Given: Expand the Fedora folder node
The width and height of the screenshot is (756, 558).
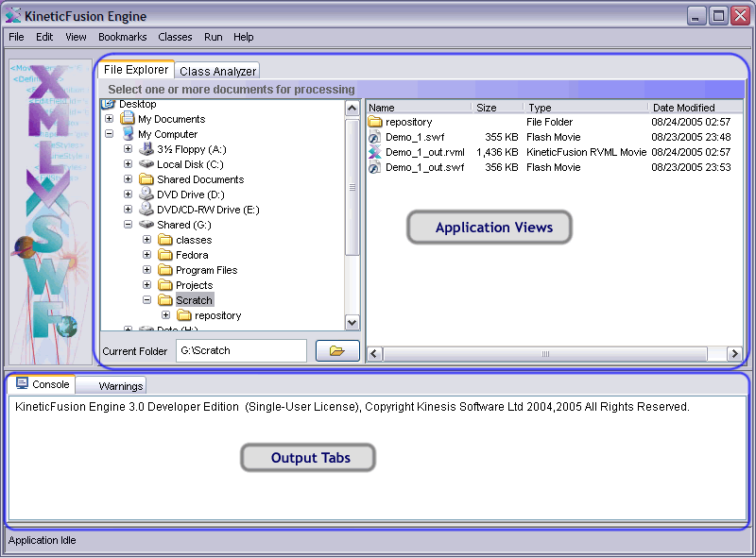Looking at the screenshot, I should [147, 254].
